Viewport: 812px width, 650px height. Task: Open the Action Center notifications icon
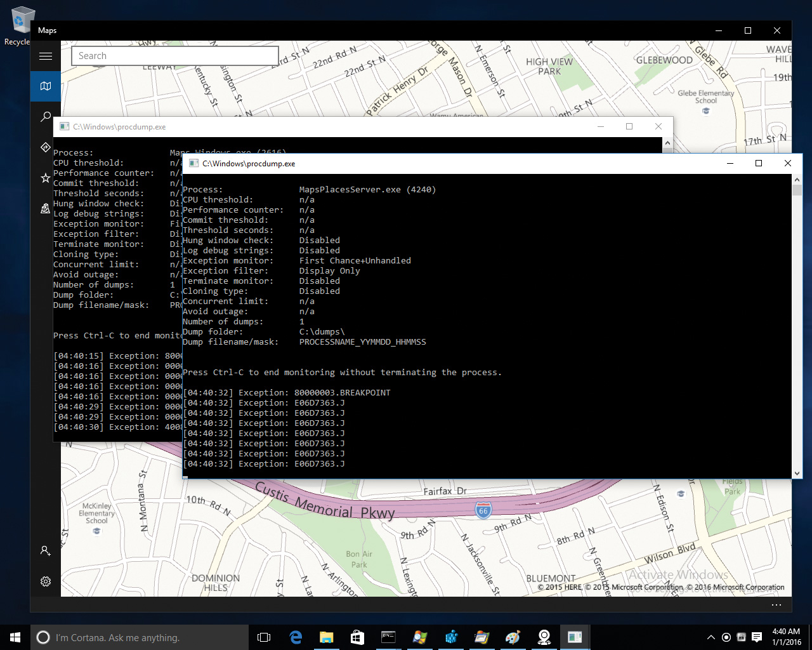click(x=757, y=637)
